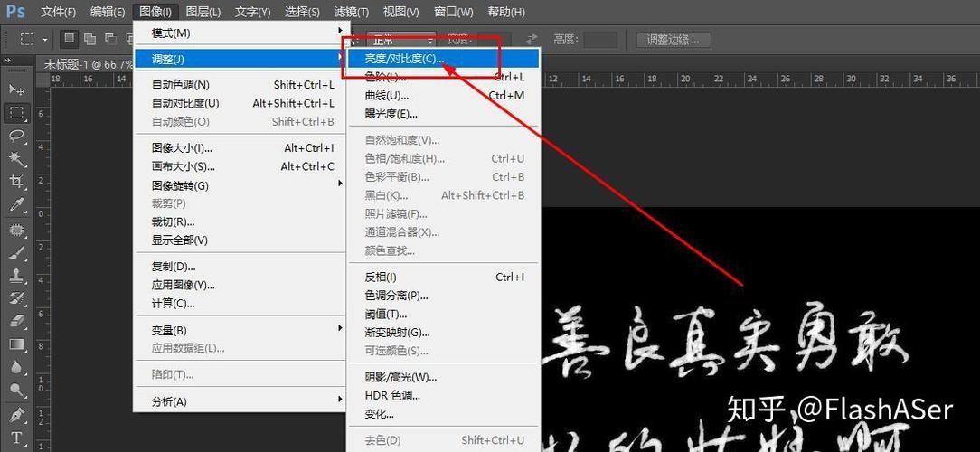Choose 阴影/高光(W)... option
This screenshot has width=980, height=452.
point(443,377)
